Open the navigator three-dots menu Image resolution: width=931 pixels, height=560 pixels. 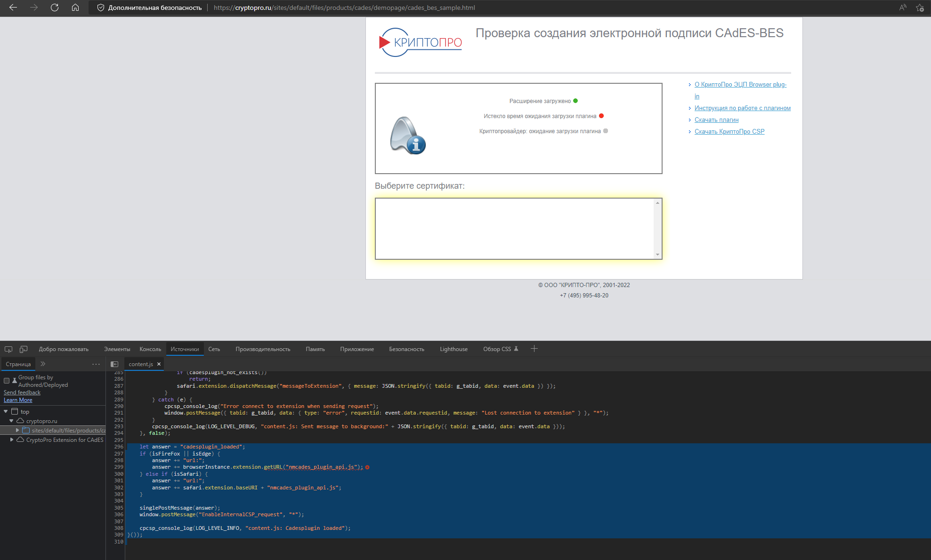click(96, 364)
